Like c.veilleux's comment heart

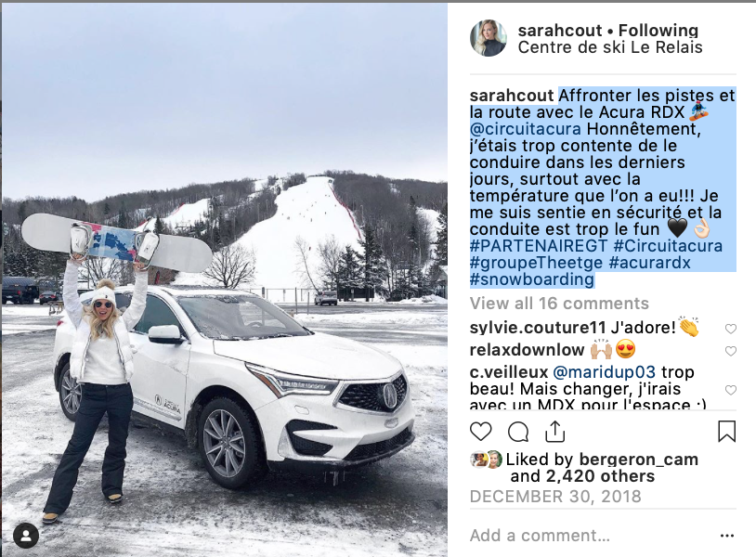[x=731, y=390]
